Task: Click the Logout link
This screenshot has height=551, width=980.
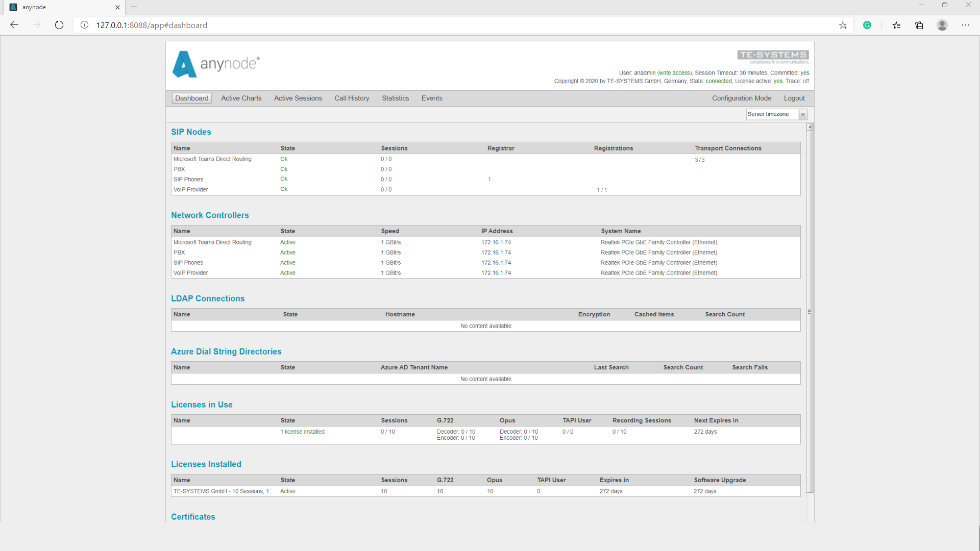Action: pyautogui.click(x=794, y=98)
